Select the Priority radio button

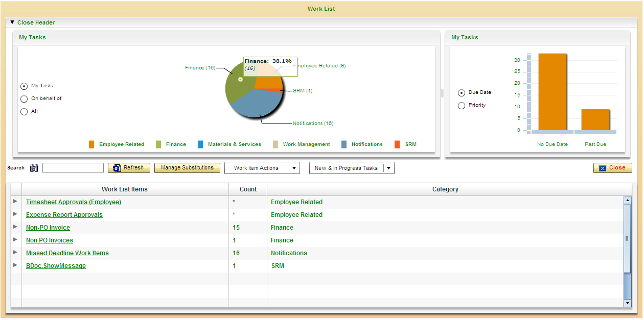[x=462, y=106]
